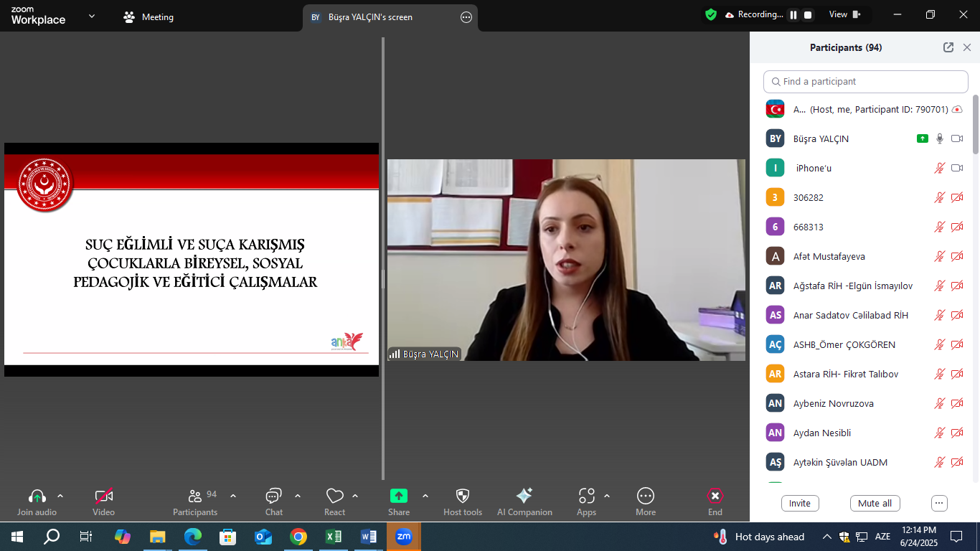Open Host tools shield icon
This screenshot has height=551, width=980.
463,496
